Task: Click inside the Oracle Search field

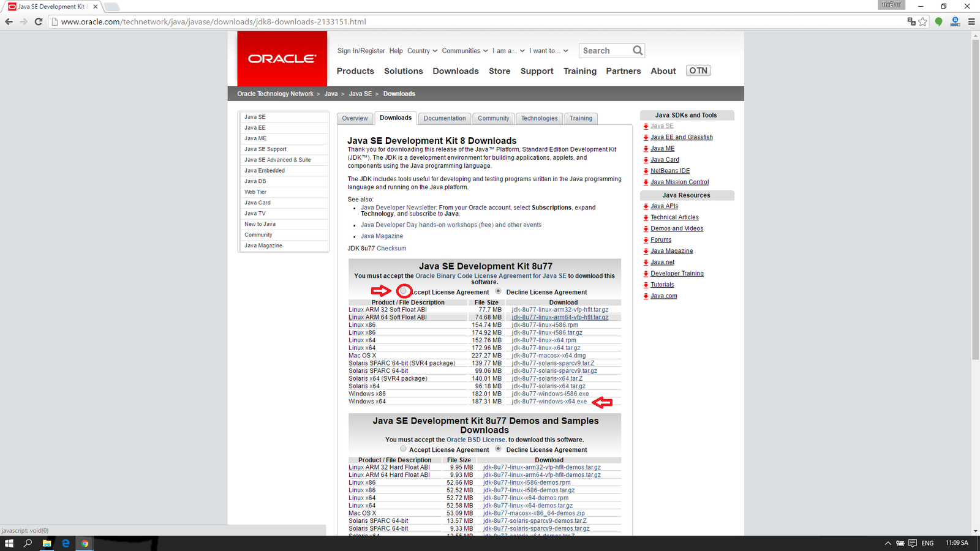Action: (x=605, y=51)
